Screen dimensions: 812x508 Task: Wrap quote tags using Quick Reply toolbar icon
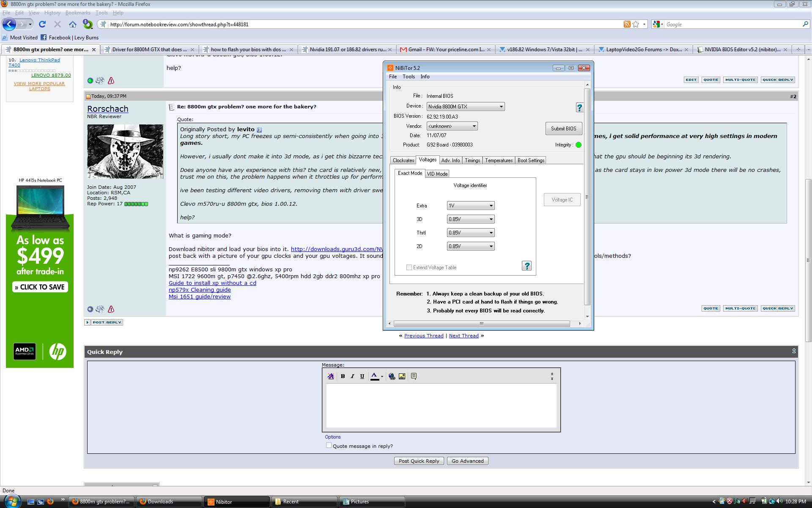(x=414, y=376)
